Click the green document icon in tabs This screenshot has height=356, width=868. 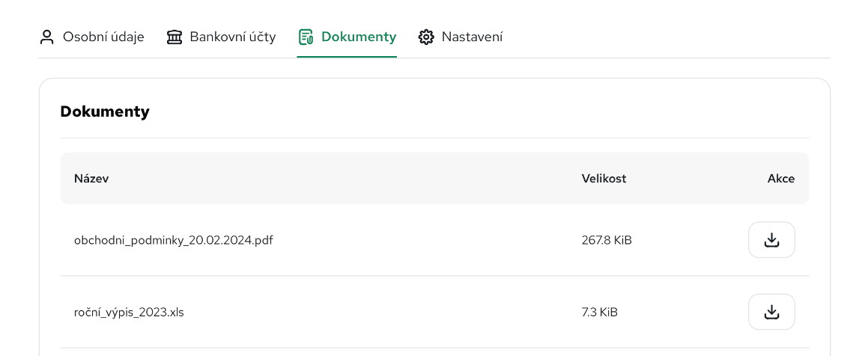coord(306,37)
